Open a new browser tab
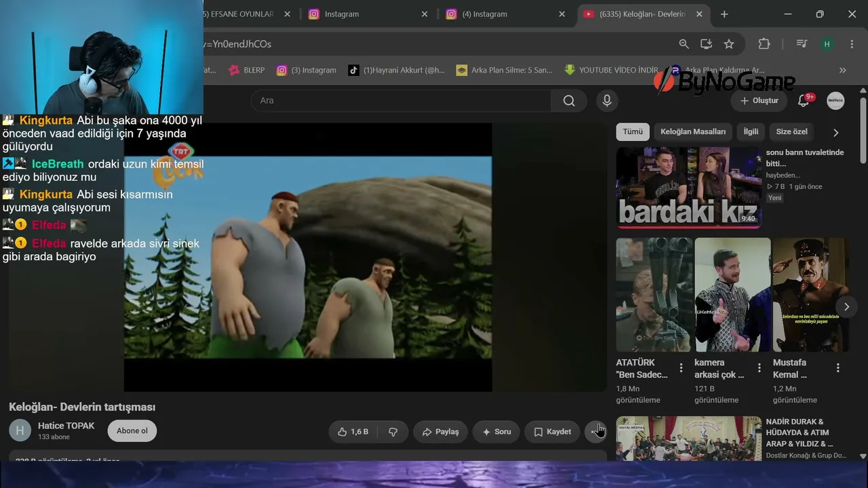Viewport: 868px width, 488px height. [x=724, y=14]
